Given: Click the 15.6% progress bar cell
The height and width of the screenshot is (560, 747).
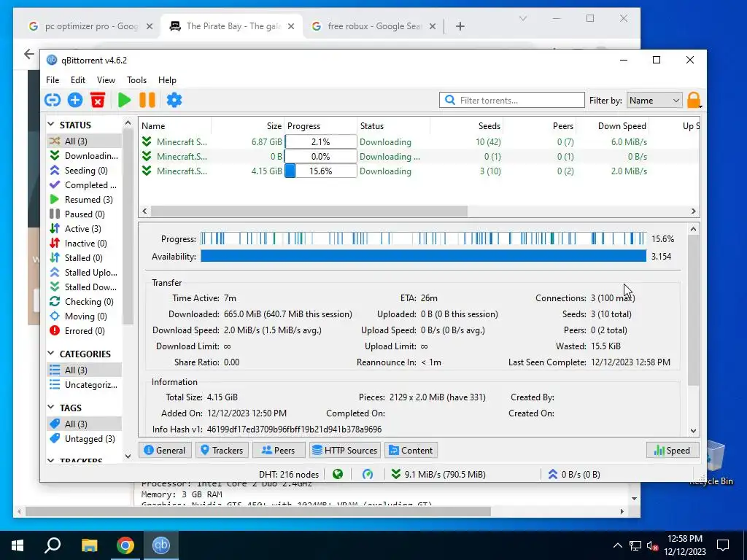Looking at the screenshot, I should pyautogui.click(x=321, y=171).
